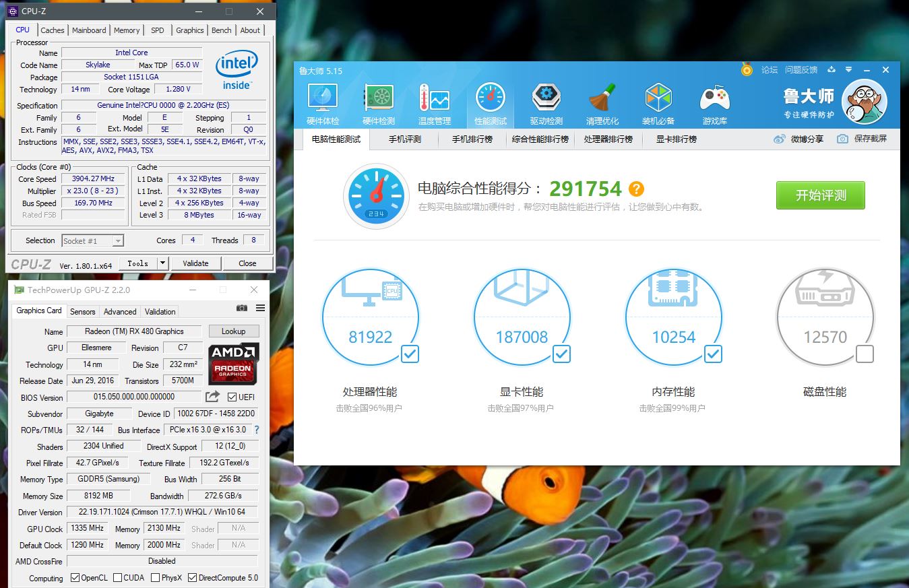Screen dimensions: 909x588
Task: Click the GPU-Z screenshot camera icon
Action: [x=242, y=308]
